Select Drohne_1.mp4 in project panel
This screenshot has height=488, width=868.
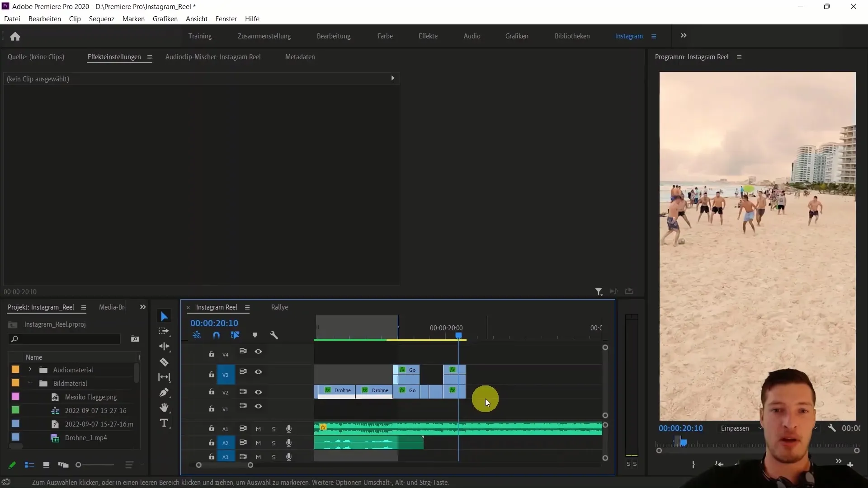(x=86, y=438)
